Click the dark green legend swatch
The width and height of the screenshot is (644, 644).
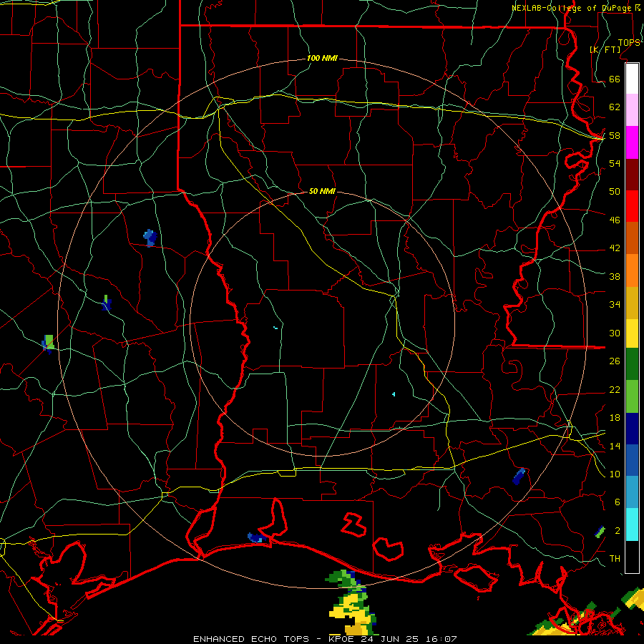tap(632, 364)
